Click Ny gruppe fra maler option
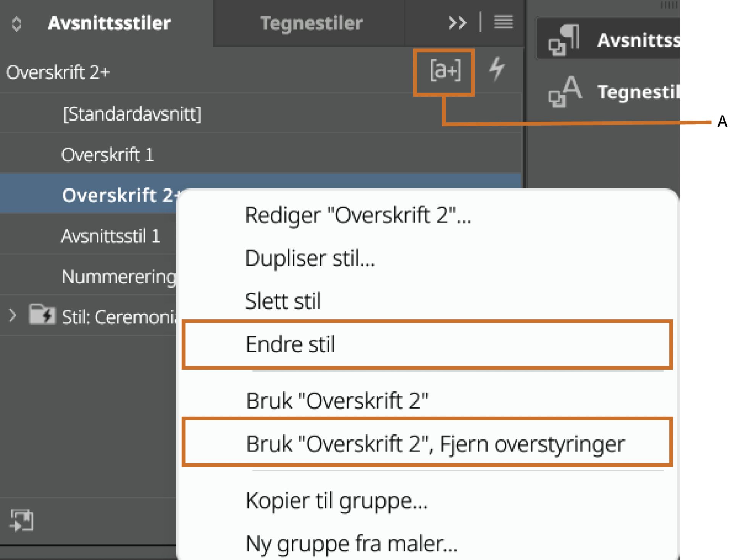Screen dimensions: 733x560 [x=351, y=544]
